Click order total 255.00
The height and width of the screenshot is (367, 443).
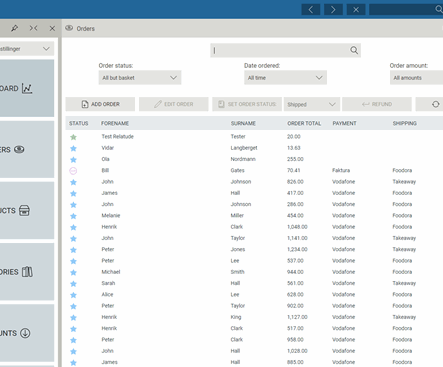(295, 159)
